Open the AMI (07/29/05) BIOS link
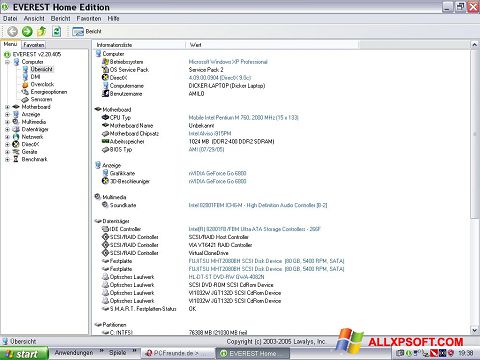This screenshot has height=360, width=480. tap(206, 149)
